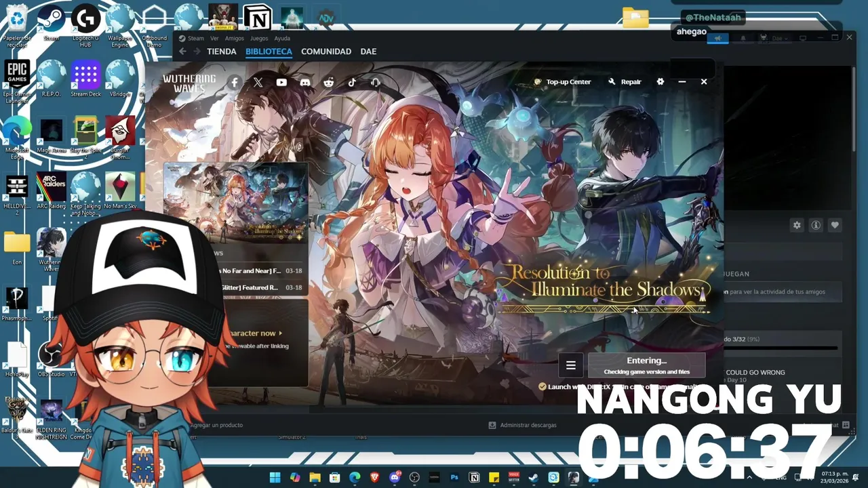Open Steam COMUNIDAD tab

[x=326, y=52]
